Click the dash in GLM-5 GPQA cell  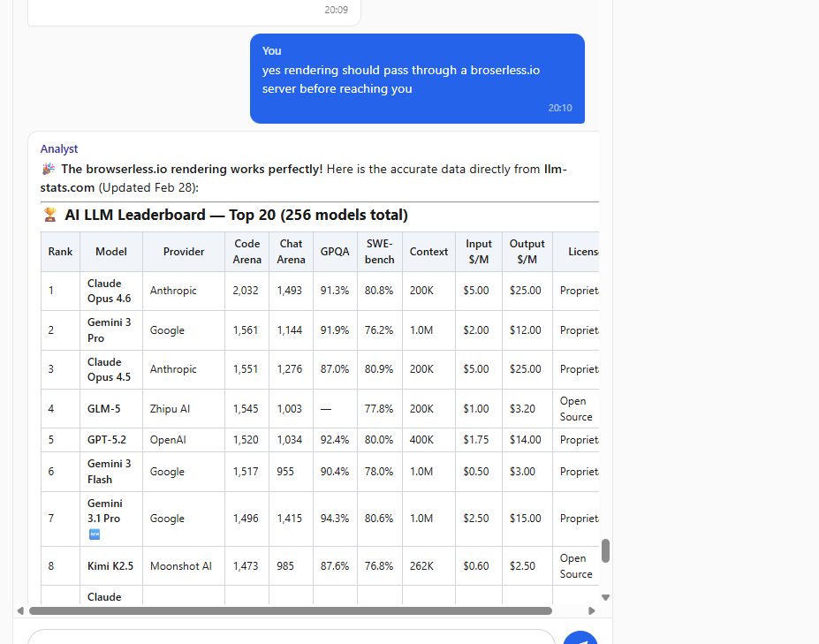(326, 409)
